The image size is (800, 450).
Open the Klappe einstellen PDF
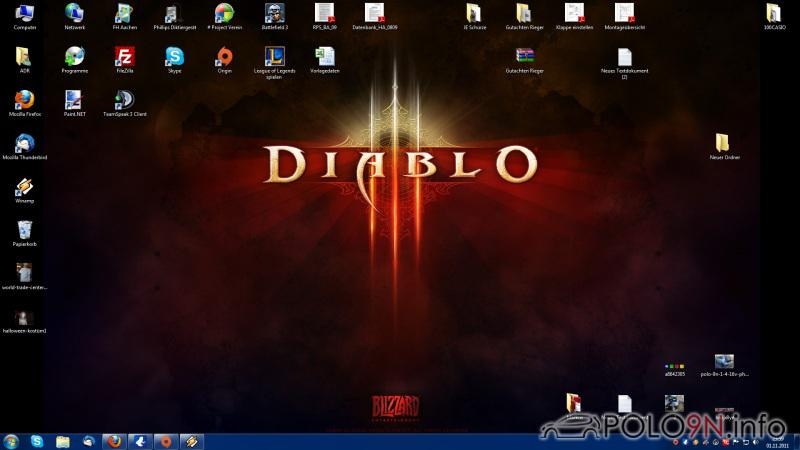point(574,16)
